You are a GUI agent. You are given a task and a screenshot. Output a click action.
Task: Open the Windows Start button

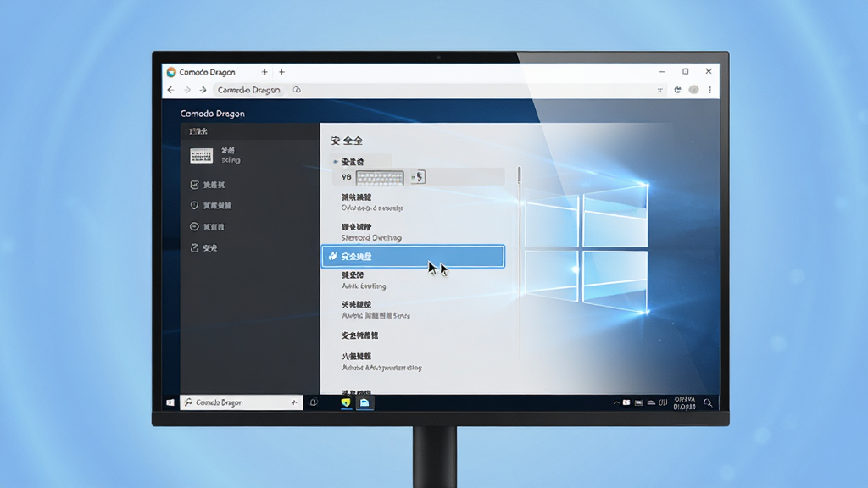point(170,402)
